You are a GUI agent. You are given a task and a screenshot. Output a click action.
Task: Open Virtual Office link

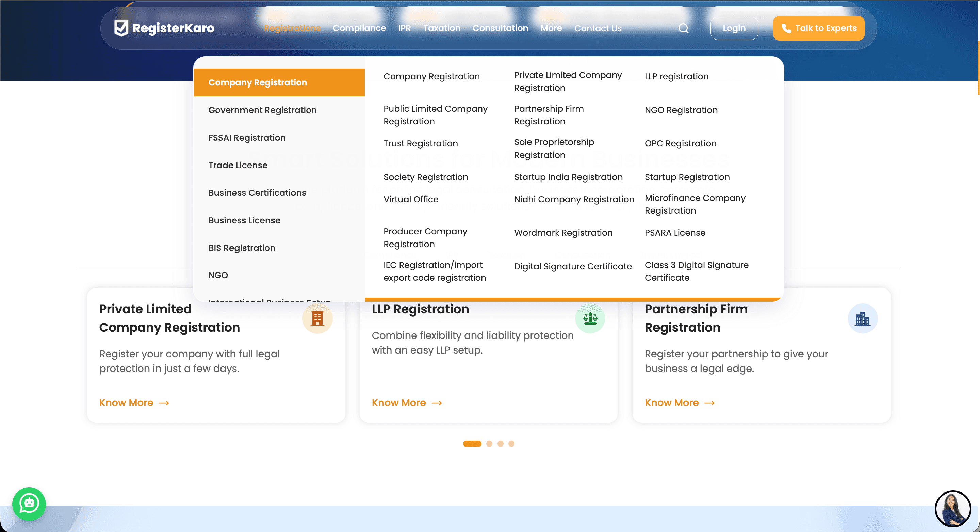[x=410, y=199]
